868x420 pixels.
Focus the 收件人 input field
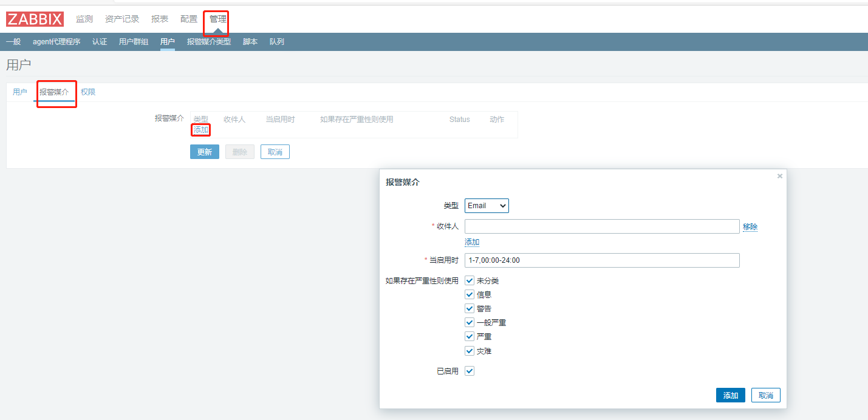[x=602, y=226]
